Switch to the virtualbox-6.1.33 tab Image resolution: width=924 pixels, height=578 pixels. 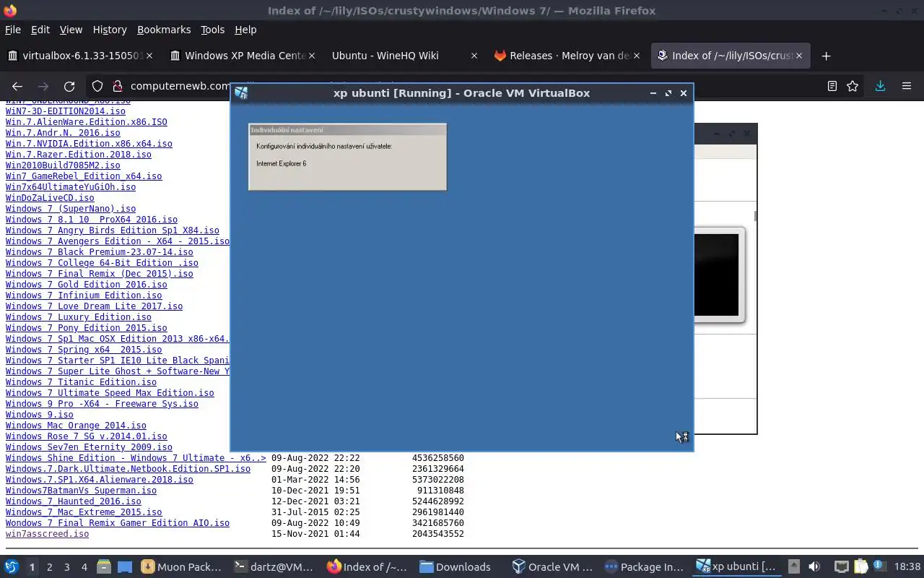coord(81,56)
